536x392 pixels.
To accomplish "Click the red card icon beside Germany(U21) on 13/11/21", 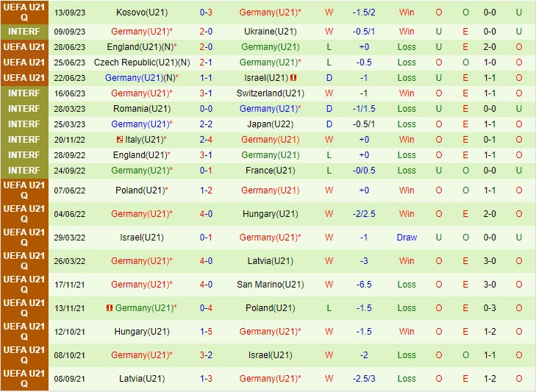I will click(110, 308).
